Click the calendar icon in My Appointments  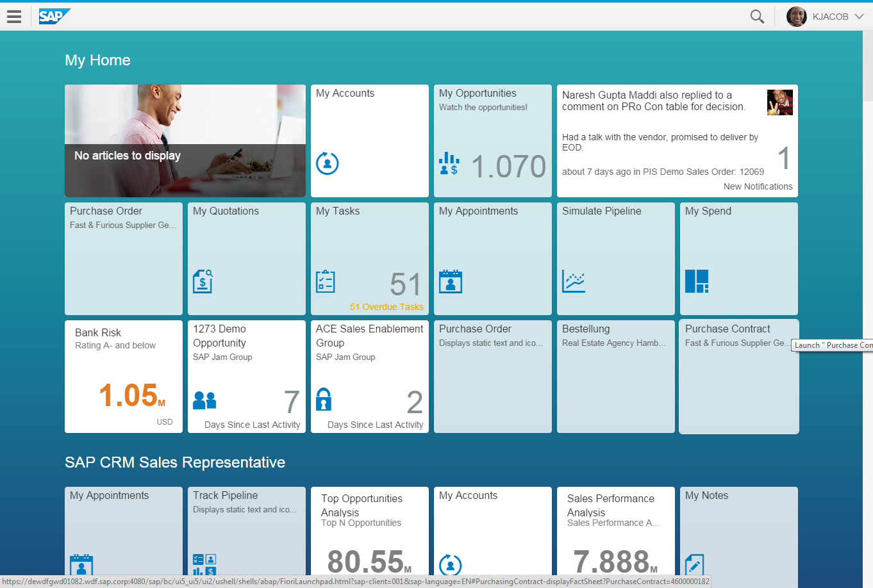tap(451, 281)
